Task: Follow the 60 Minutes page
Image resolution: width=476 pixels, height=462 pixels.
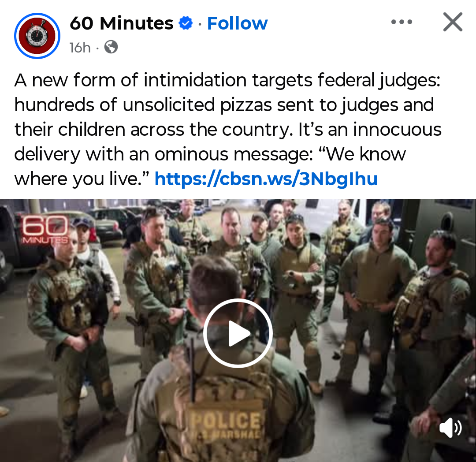Action: tap(237, 23)
